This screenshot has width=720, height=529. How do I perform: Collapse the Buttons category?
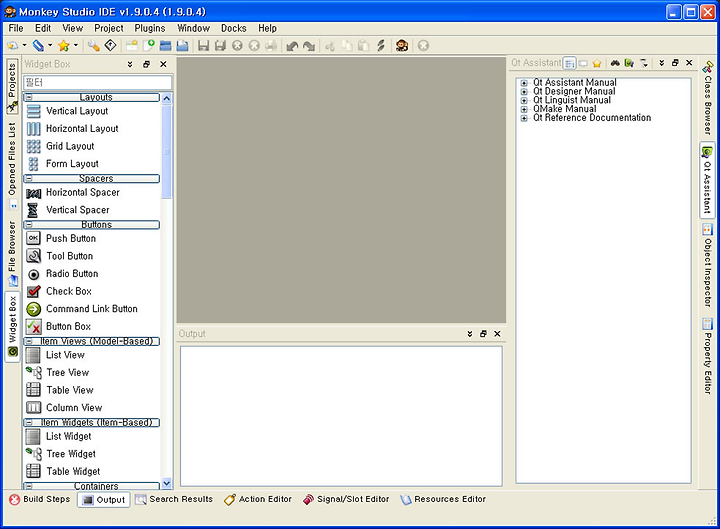coord(29,225)
